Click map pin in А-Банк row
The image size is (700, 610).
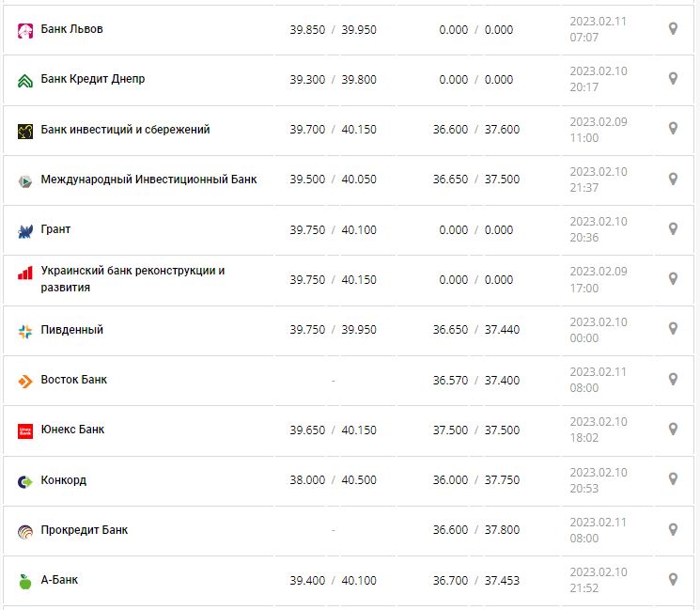coord(673,579)
